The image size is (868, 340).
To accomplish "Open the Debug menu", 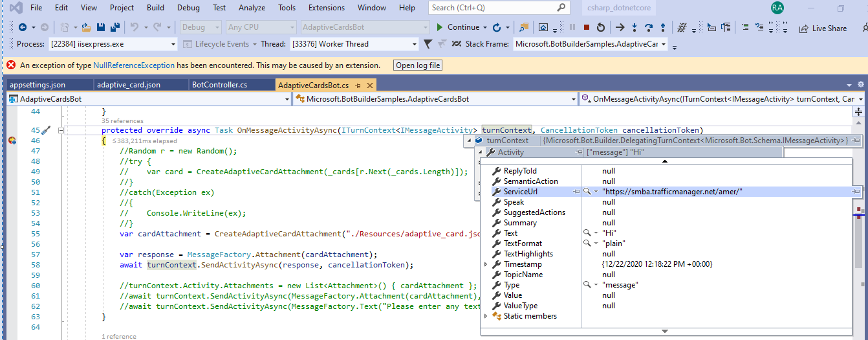I will (188, 8).
